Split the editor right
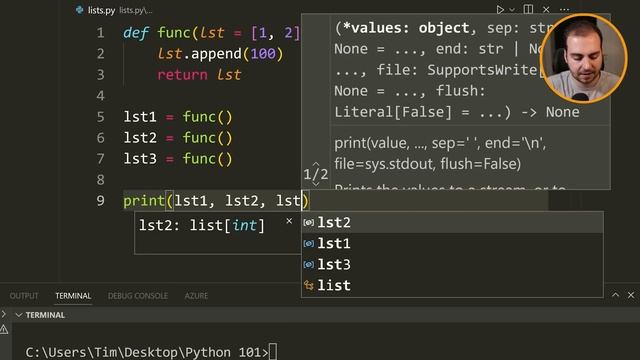Image resolution: width=640 pixels, height=360 pixels. (528, 9)
